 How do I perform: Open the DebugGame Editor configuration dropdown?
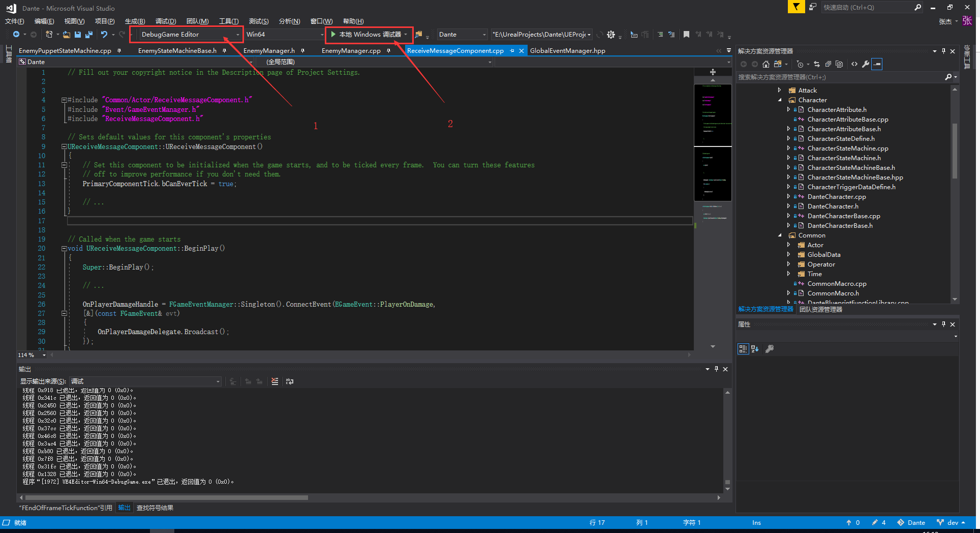238,35
